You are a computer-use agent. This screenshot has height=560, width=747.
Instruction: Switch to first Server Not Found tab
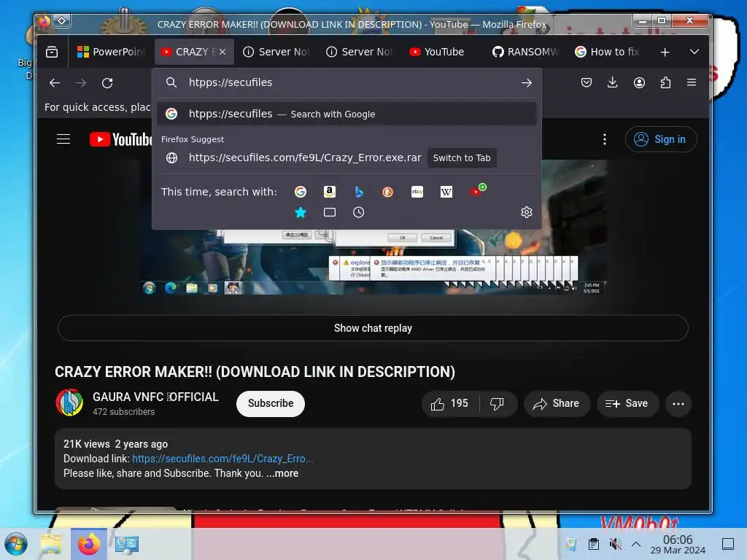pos(276,52)
